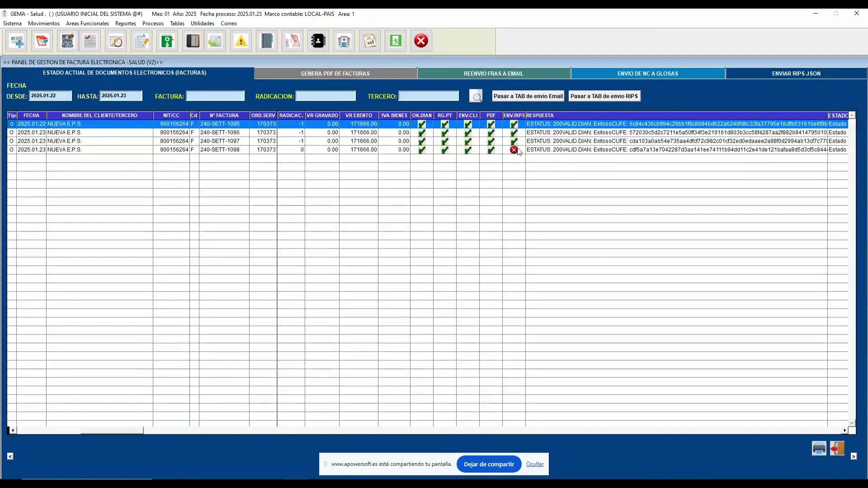Click the green exit door toolbar icon

click(396, 41)
